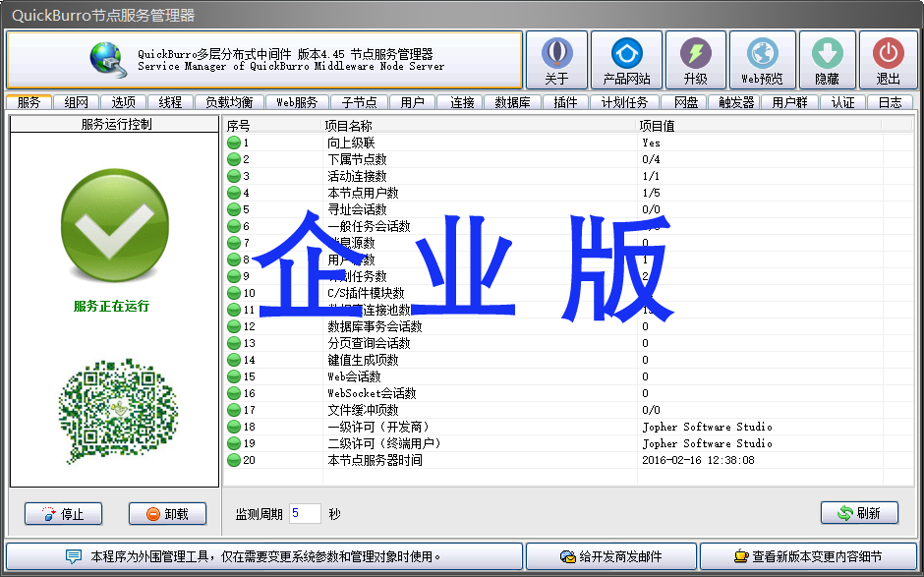The image size is (924, 577).
Task: Click the globe logo in the banner
Action: coord(108,60)
